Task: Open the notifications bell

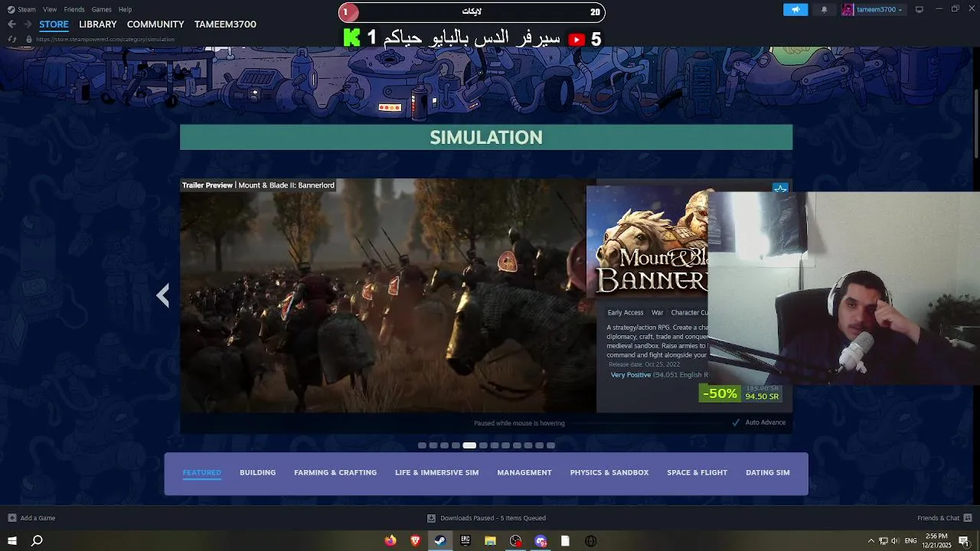Action: point(824,9)
